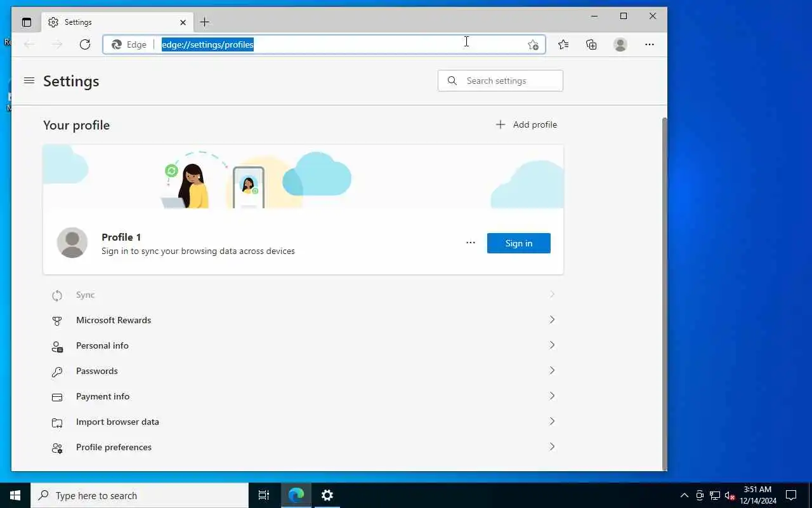Click the Payment info card icon
Viewport: 812px width, 508px height.
pyautogui.click(x=57, y=397)
